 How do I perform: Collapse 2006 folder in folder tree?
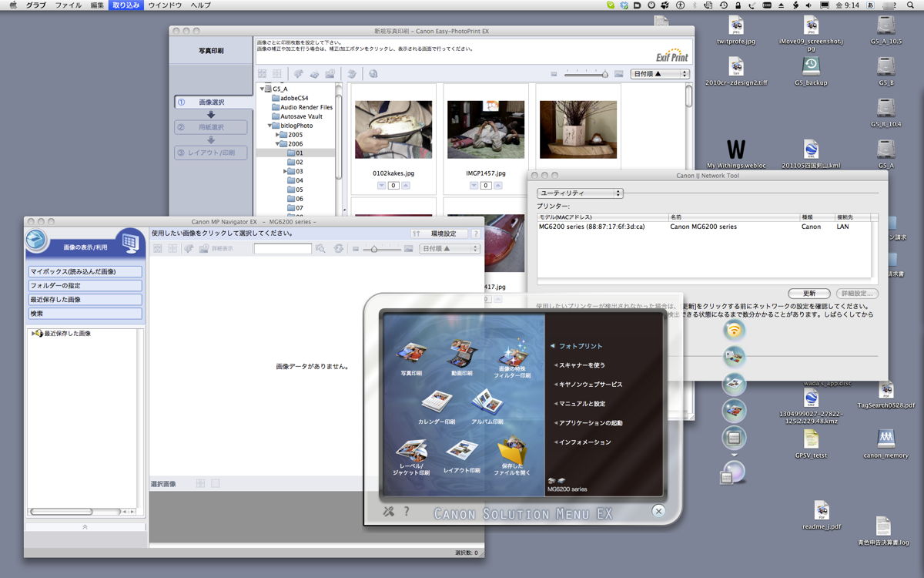279,143
